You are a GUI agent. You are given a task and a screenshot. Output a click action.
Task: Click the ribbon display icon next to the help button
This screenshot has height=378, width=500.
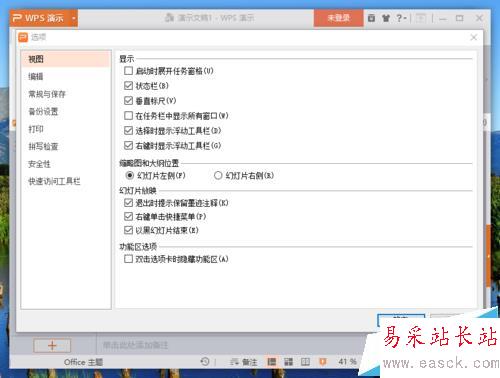point(421,18)
